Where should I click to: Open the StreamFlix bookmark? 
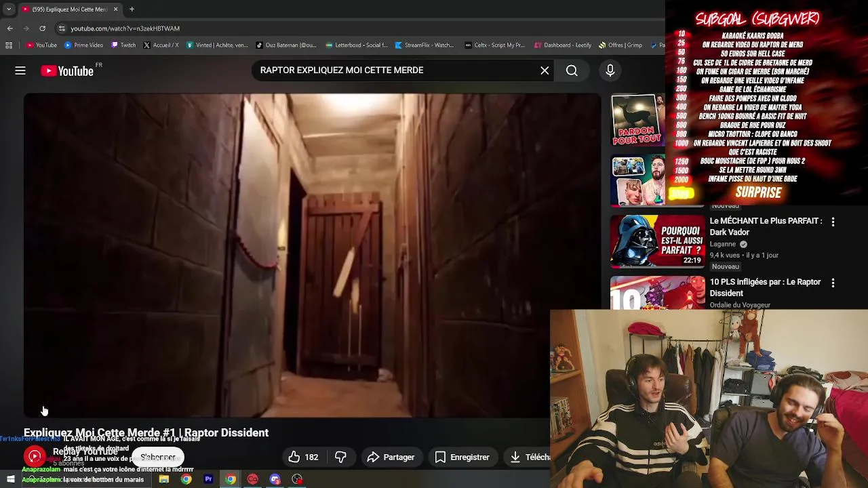(x=425, y=45)
